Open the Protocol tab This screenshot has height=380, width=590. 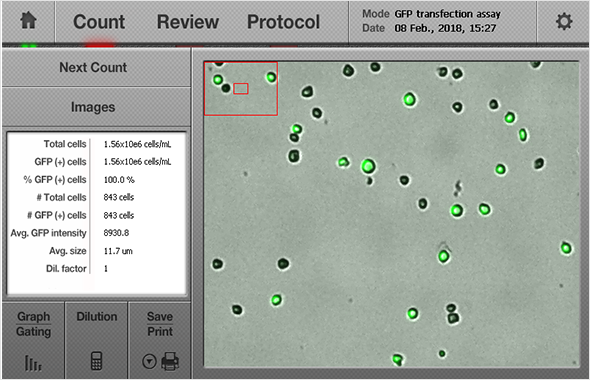tap(283, 22)
